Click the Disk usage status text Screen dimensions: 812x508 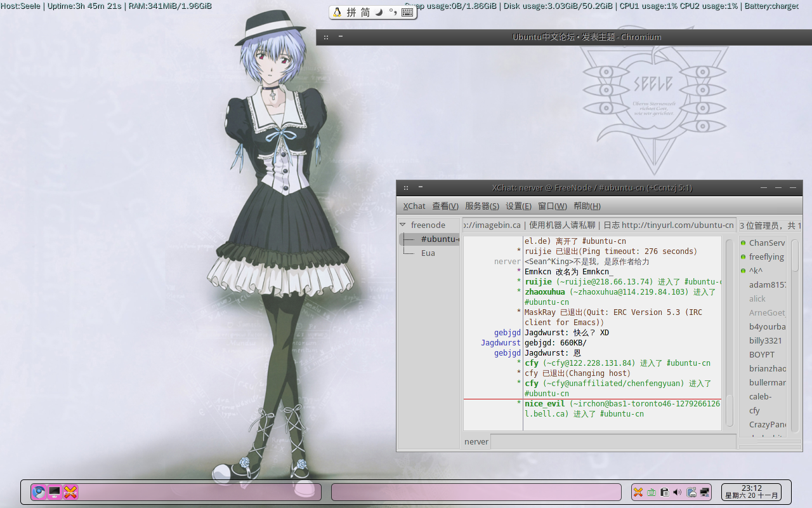pos(558,6)
